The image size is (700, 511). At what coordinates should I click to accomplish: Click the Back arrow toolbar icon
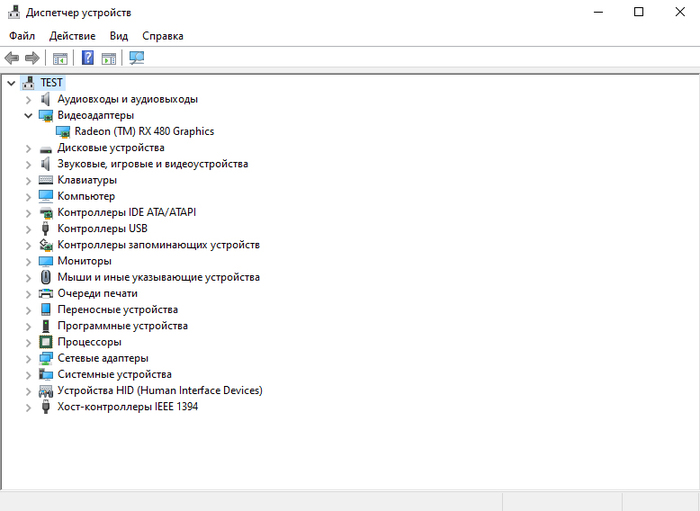[12, 58]
